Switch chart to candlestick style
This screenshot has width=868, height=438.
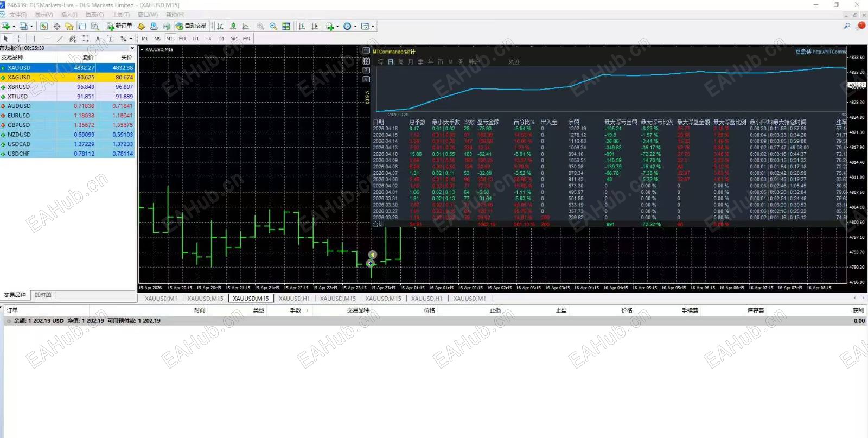[233, 26]
